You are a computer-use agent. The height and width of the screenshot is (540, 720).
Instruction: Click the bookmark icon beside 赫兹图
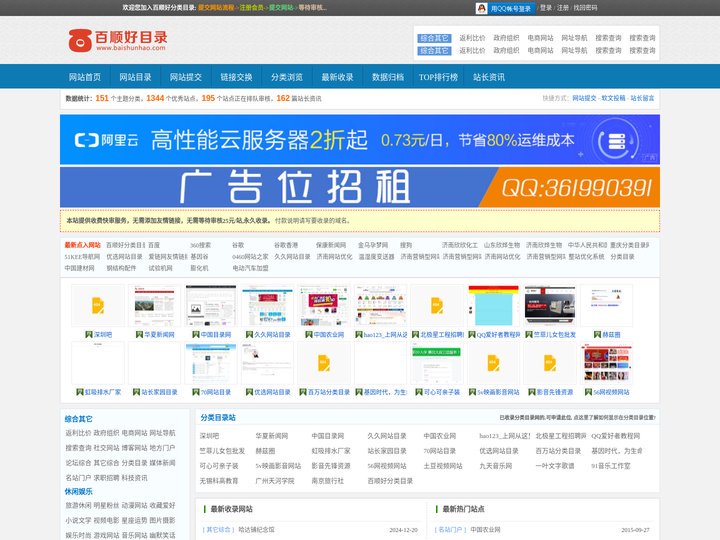pos(597,334)
